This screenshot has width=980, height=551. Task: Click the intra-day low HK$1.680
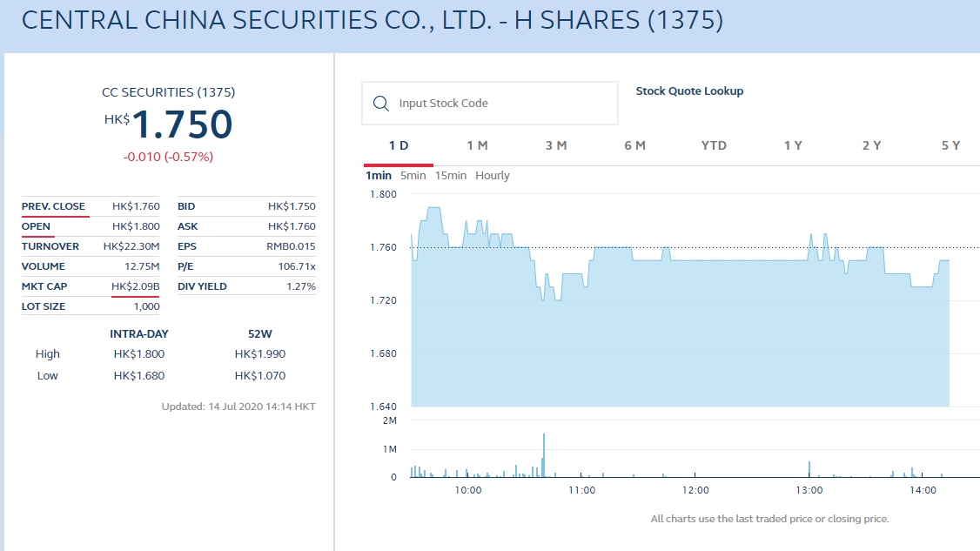pyautogui.click(x=139, y=376)
